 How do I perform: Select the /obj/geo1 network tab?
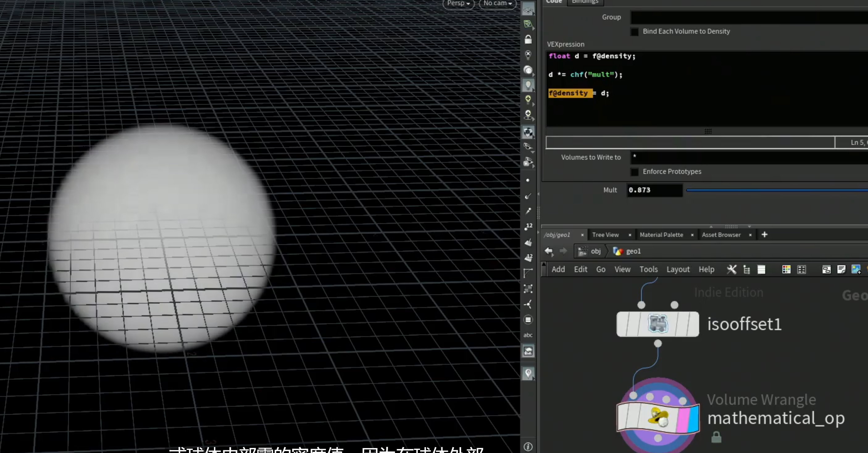[557, 235]
